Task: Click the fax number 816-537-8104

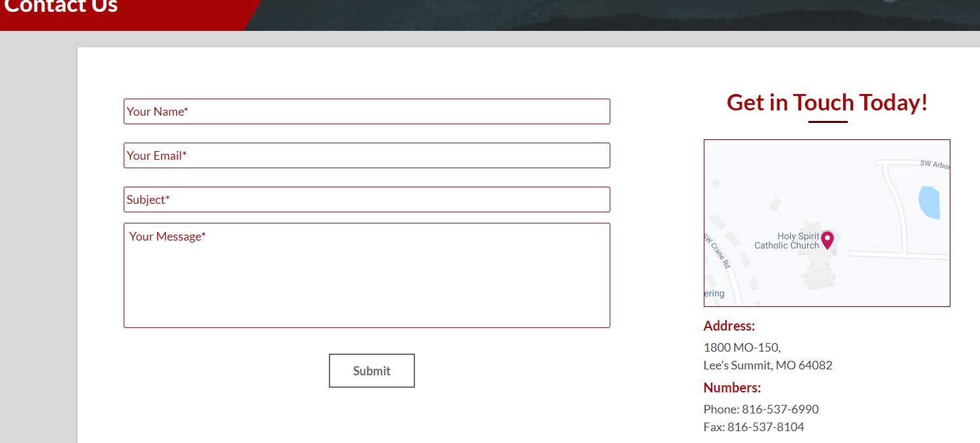Action: 766,427
